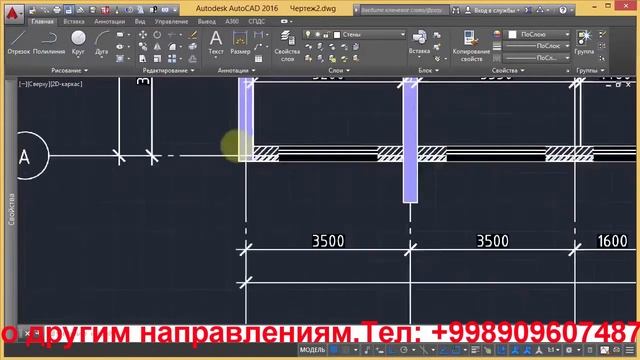Toggle layer on/off lightbulb icon
The height and width of the screenshot is (360, 640).
pyautogui.click(x=308, y=35)
